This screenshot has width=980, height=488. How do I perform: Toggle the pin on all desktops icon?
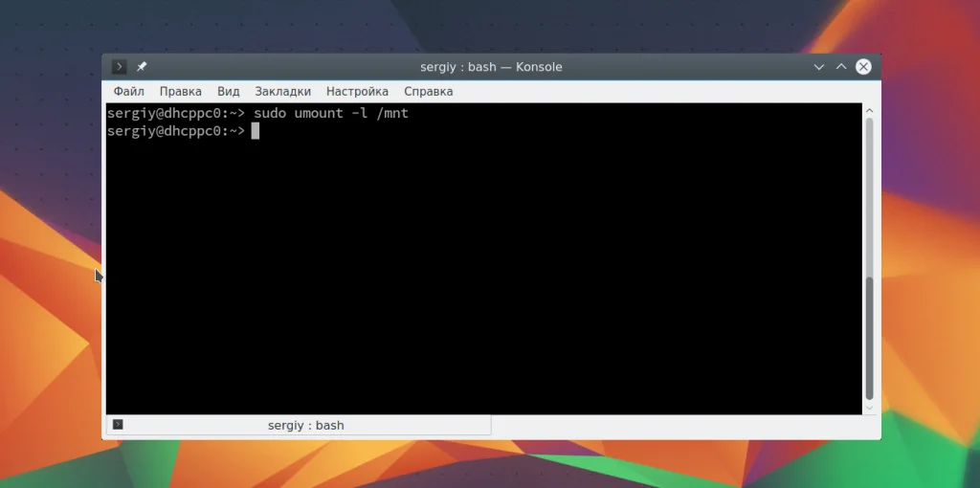pyautogui.click(x=142, y=67)
